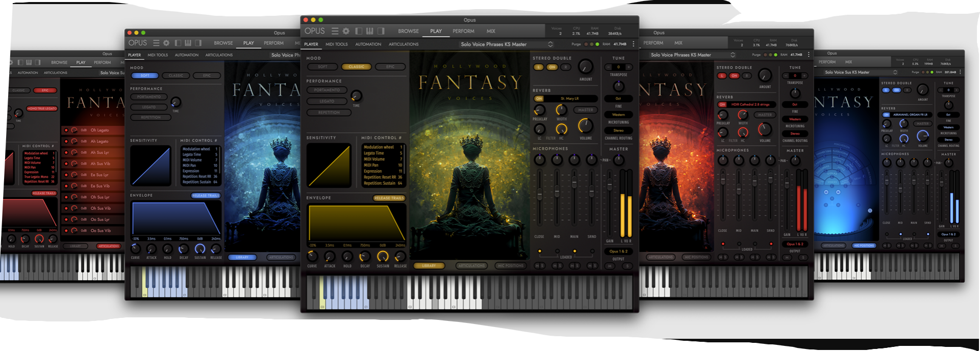Screen dimensions: 980x351
Task: Click the Main microphone fader in front window
Action: [574, 182]
